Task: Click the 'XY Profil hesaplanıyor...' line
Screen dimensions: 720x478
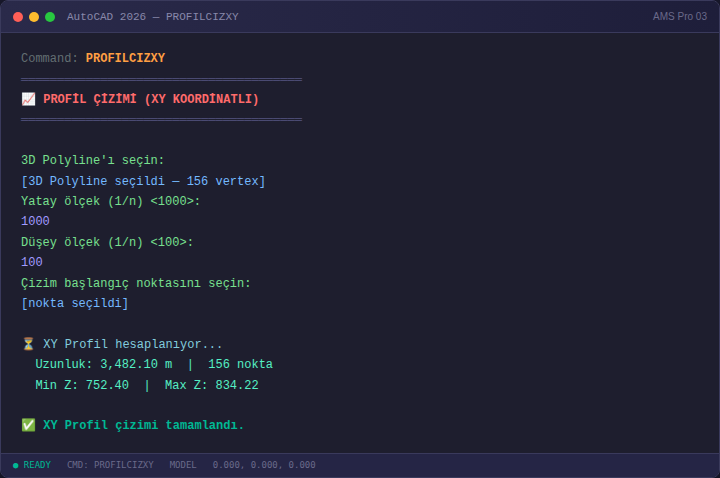Action: click(x=133, y=344)
